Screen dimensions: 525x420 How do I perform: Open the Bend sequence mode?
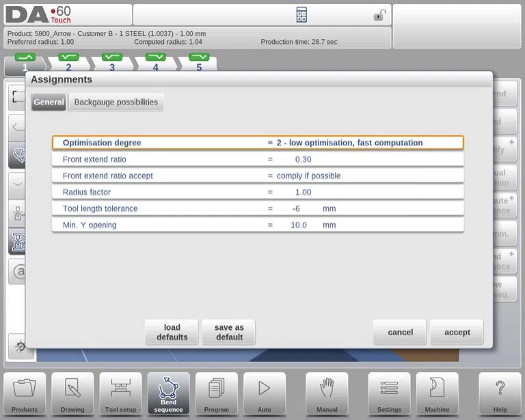click(168, 394)
